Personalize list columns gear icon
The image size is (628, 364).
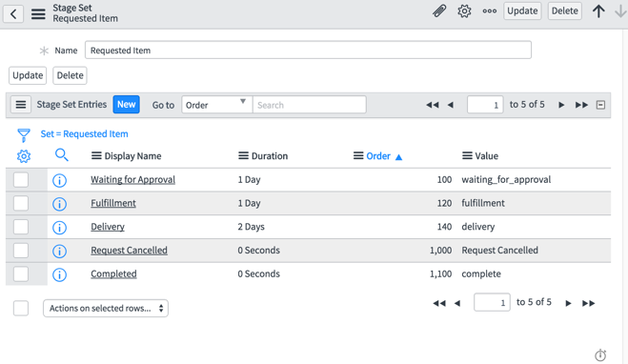pyautogui.click(x=24, y=156)
